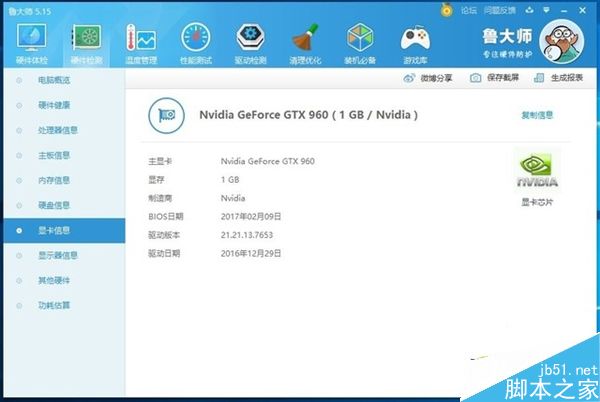
Task: Click the 生成报表 report icon
Action: tap(539, 78)
